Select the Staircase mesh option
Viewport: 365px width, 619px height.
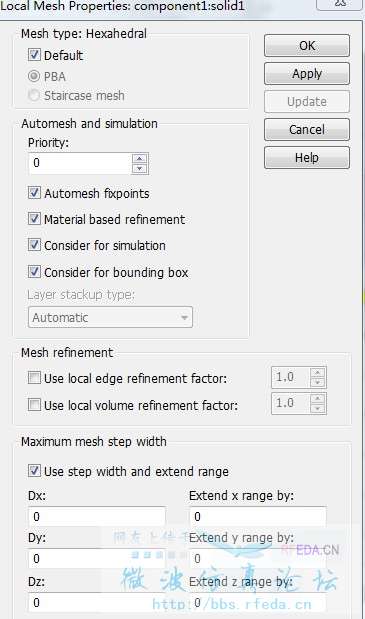pyautogui.click(x=34, y=95)
